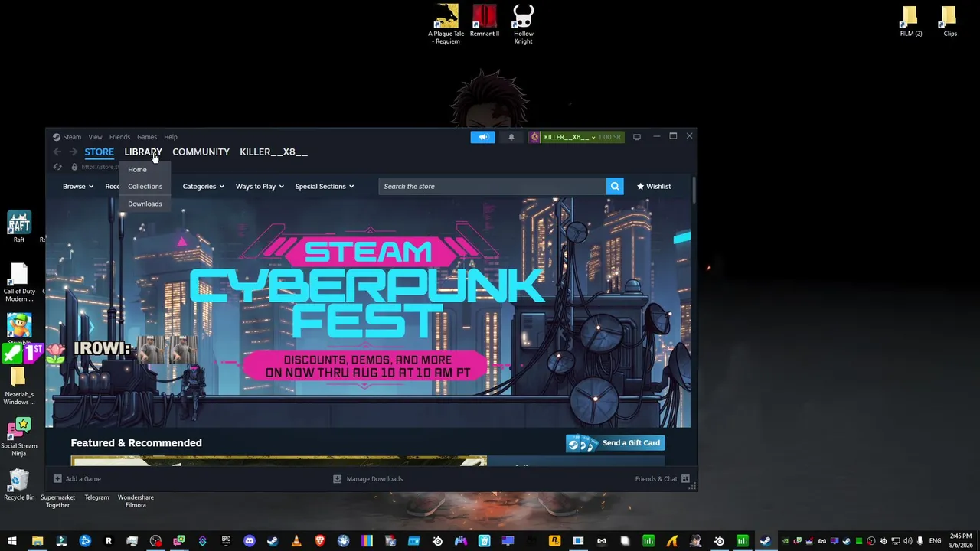Click the Add a Game label
This screenshot has height=551, width=980.
click(83, 479)
